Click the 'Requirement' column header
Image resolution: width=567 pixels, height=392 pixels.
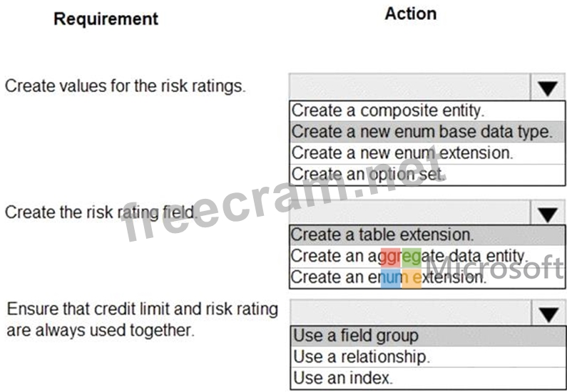pos(106,19)
